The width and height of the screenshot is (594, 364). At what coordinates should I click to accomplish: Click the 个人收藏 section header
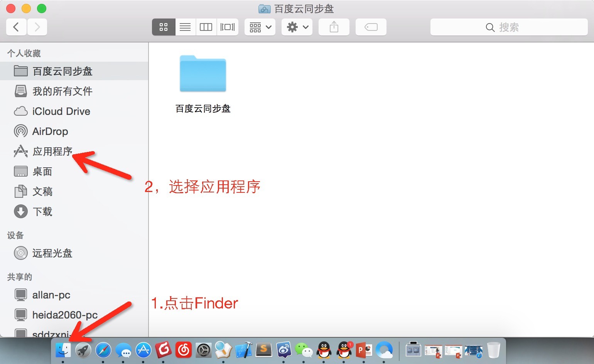click(24, 53)
